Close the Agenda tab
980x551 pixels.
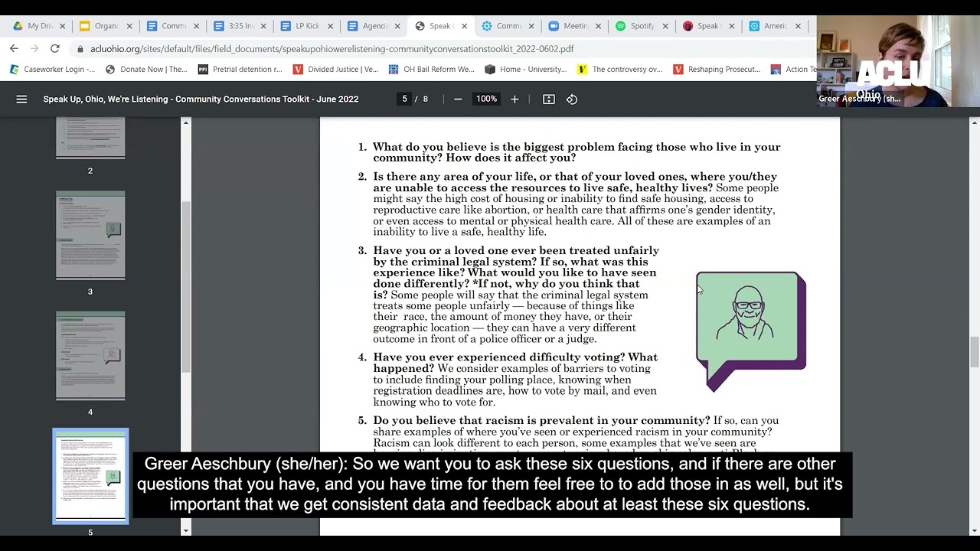[x=397, y=26]
